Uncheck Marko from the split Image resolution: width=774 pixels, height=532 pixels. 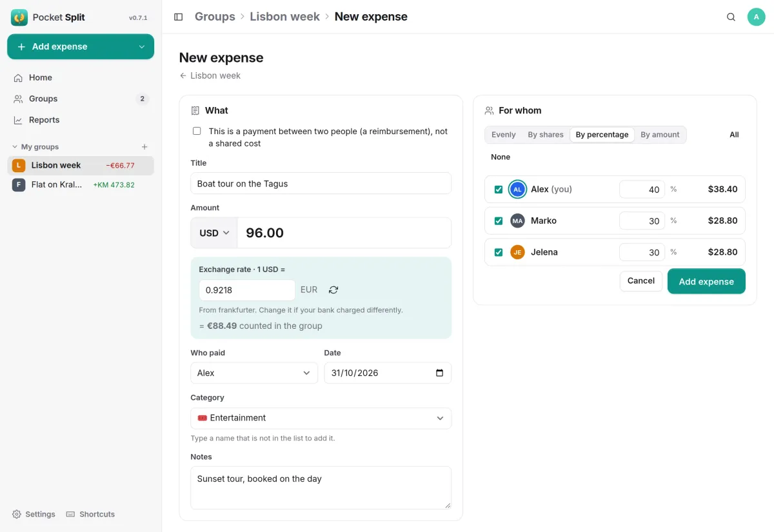point(498,221)
